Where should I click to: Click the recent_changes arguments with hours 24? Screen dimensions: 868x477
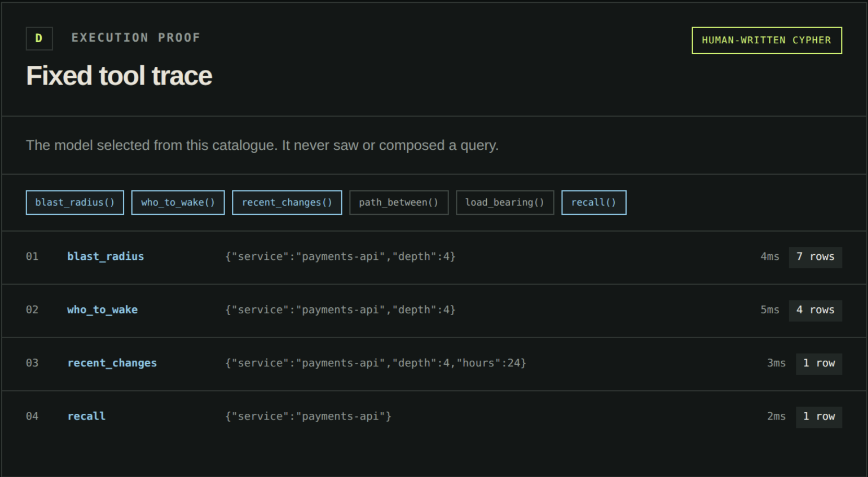[x=376, y=363]
